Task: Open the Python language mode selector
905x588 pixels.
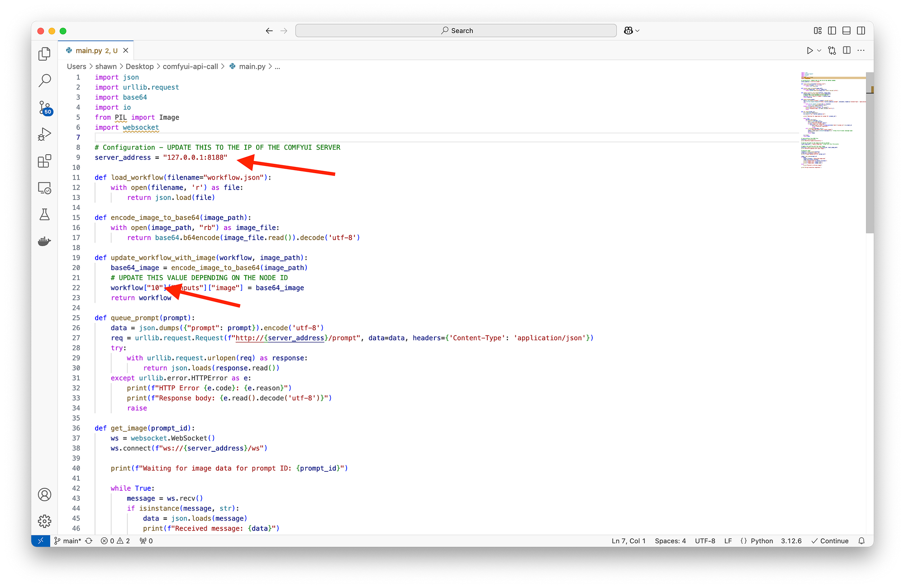Action: pos(762,541)
